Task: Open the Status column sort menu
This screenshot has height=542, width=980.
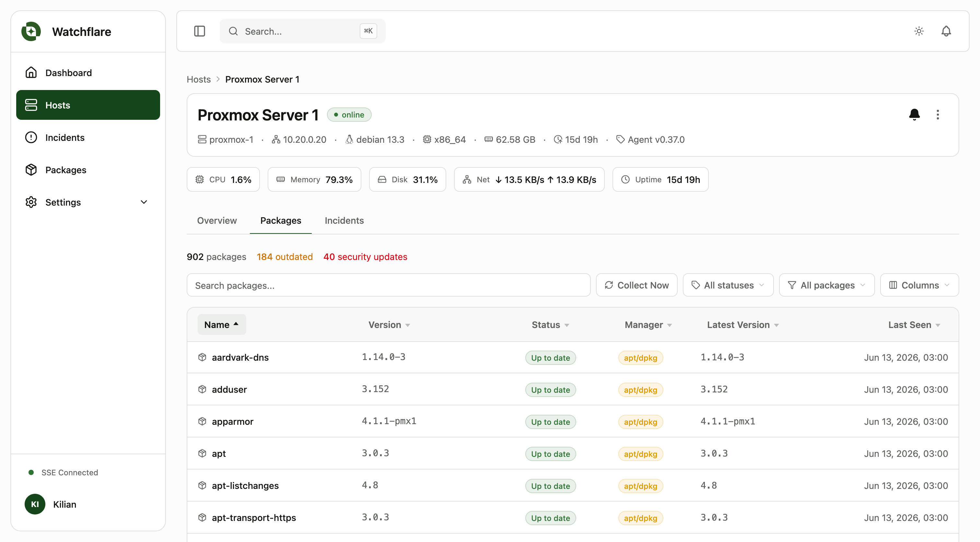Action: (550, 325)
